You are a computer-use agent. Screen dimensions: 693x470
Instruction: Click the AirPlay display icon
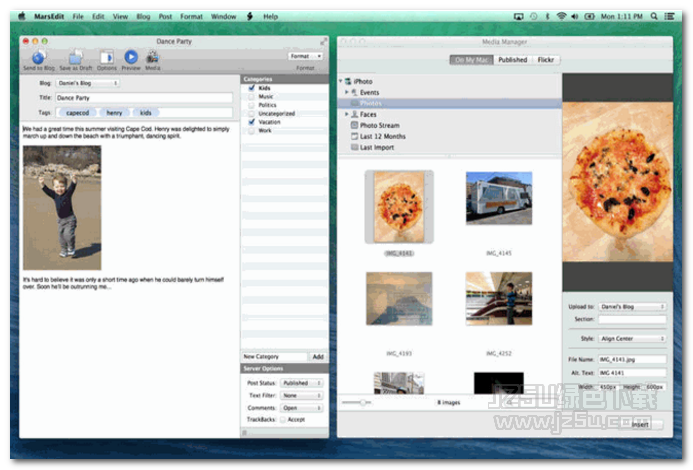click(x=518, y=16)
